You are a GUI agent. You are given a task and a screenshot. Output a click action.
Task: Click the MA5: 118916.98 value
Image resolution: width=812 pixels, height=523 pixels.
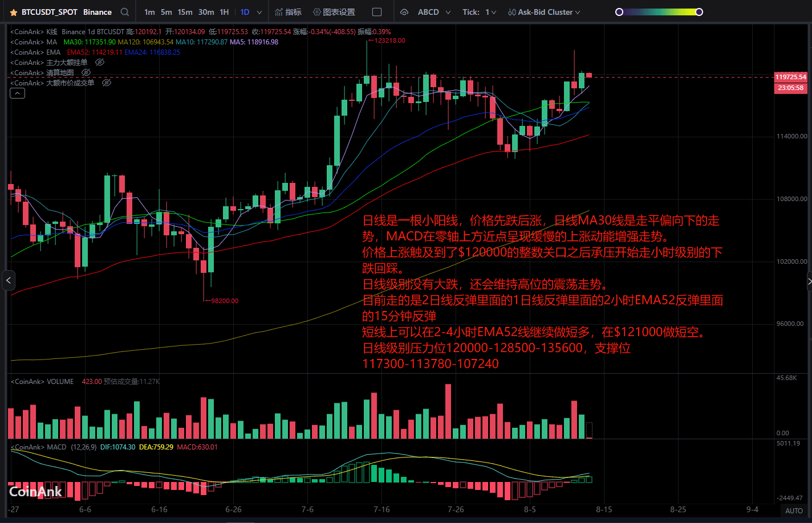point(254,42)
